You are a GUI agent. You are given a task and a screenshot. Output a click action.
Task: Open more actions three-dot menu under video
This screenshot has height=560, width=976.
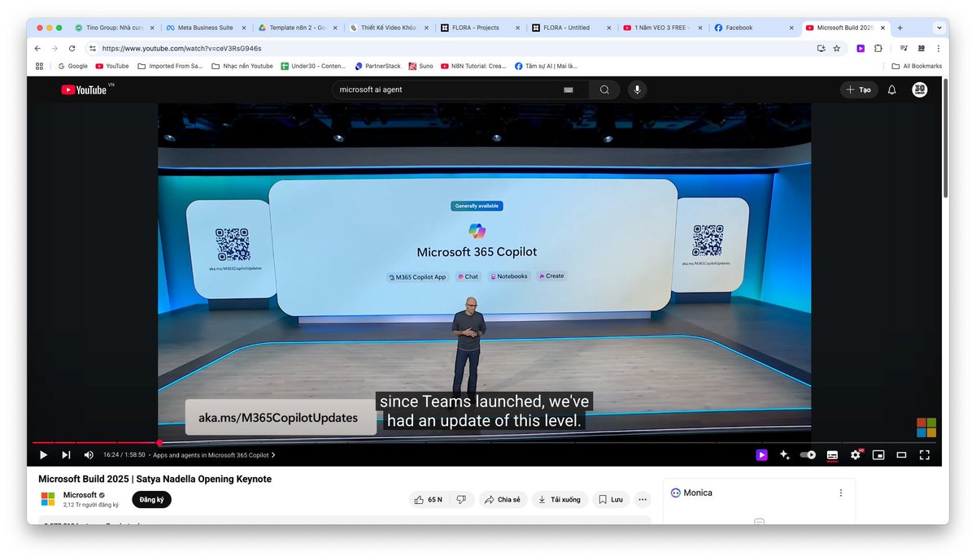(x=643, y=499)
